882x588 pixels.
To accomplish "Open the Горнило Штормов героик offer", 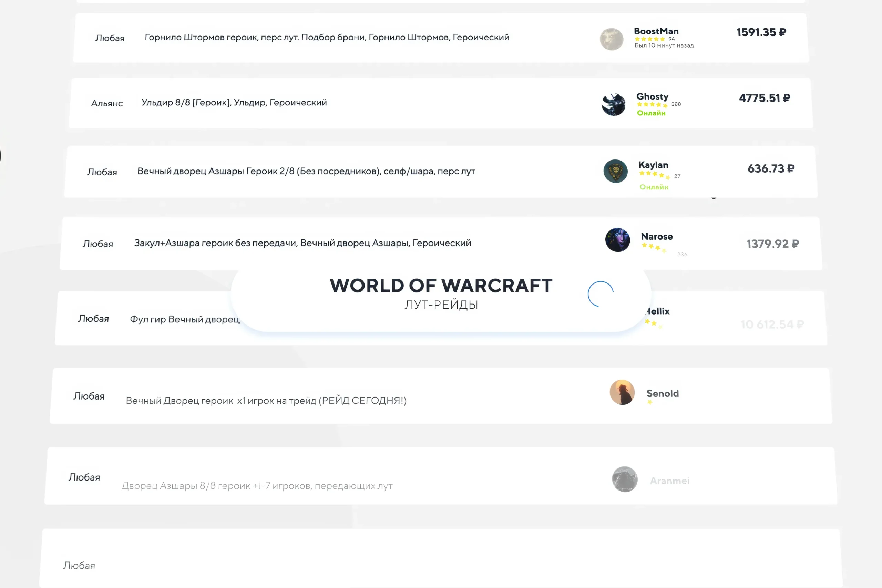I will pyautogui.click(x=327, y=38).
